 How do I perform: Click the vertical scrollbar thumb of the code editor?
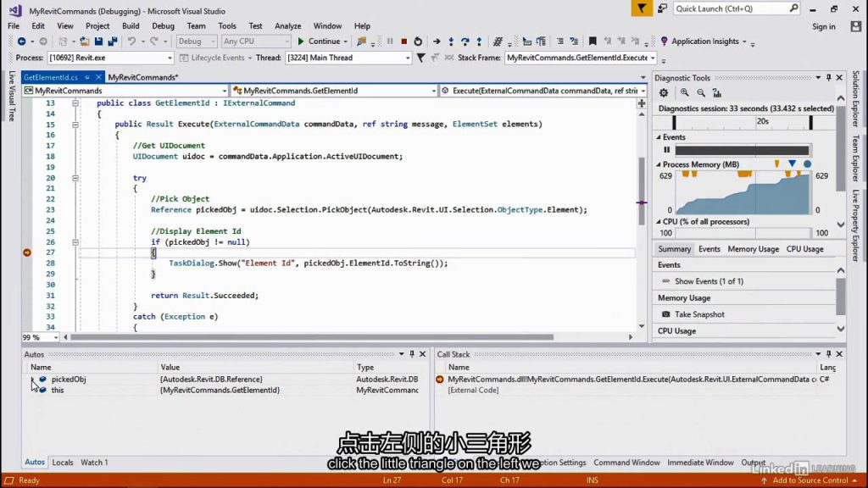tap(642, 191)
